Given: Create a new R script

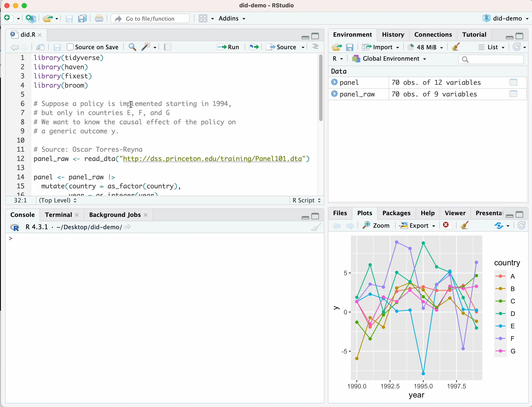Looking at the screenshot, I should tap(8, 18).
